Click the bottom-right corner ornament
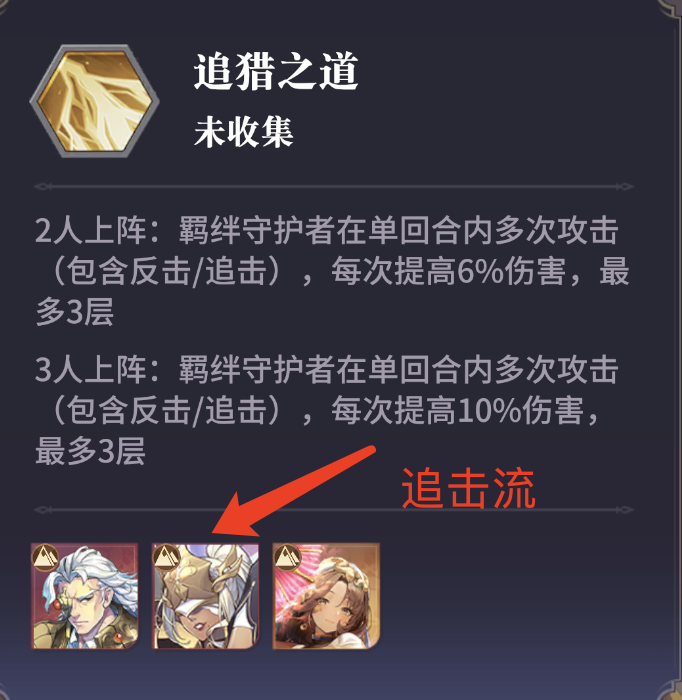The image size is (682, 700). 670,690
